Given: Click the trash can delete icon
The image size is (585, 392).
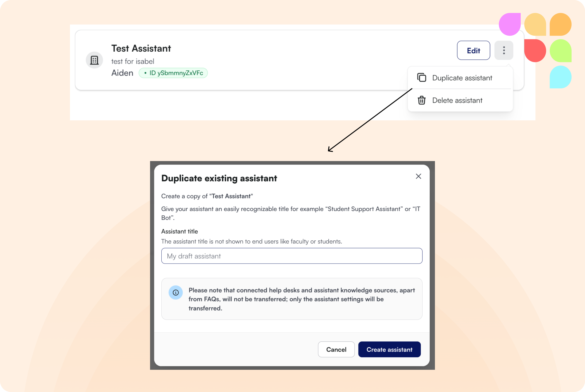Looking at the screenshot, I should click(x=421, y=100).
